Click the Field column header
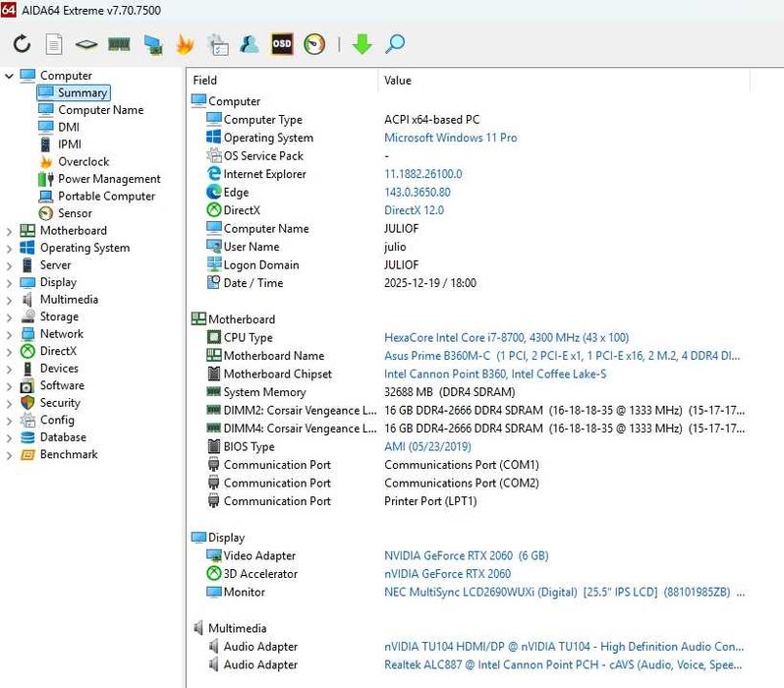The image size is (784, 688). pyautogui.click(x=205, y=81)
